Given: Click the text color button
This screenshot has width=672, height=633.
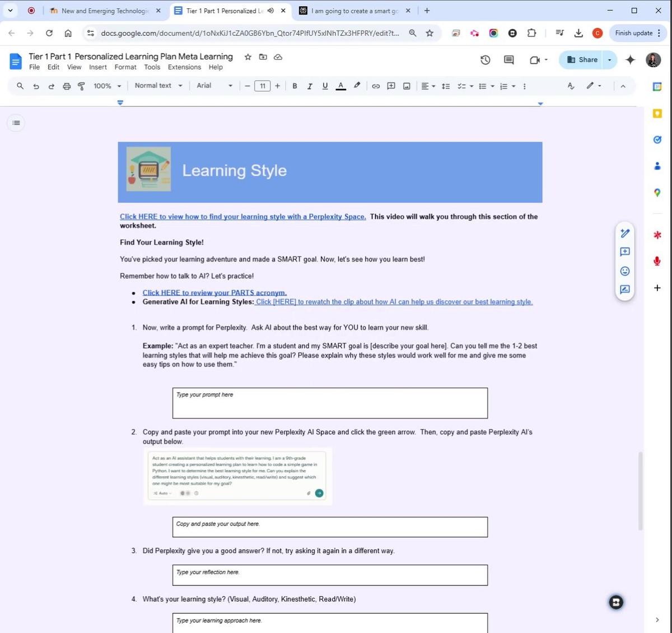Looking at the screenshot, I should click(340, 86).
